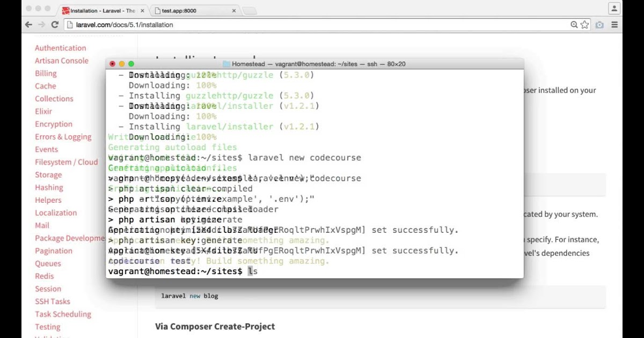Switch to the Installation - Laravel tab
Screen dimensions: 644x338
click(x=102, y=11)
